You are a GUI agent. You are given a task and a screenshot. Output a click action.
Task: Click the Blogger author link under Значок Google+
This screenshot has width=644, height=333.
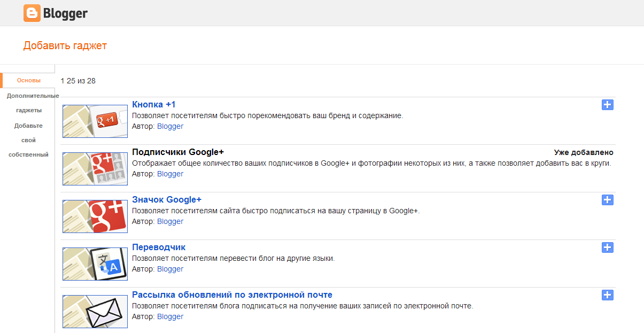pos(170,221)
